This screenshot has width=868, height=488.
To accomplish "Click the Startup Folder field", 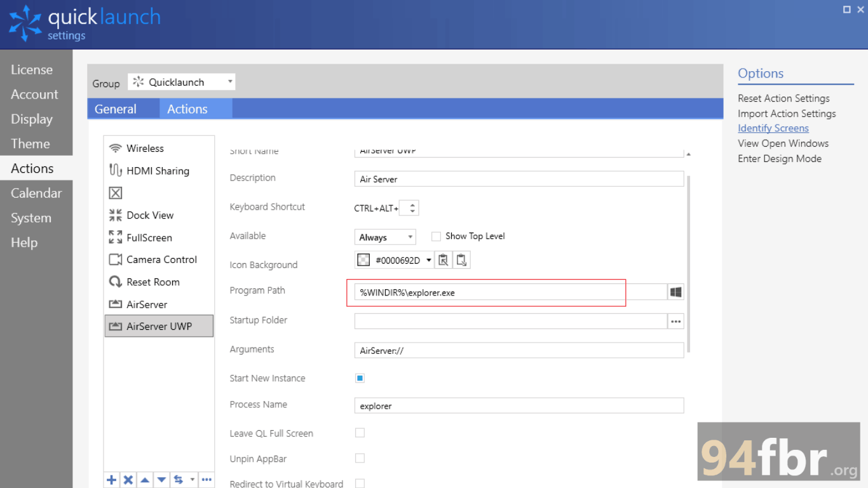I will pyautogui.click(x=511, y=322).
